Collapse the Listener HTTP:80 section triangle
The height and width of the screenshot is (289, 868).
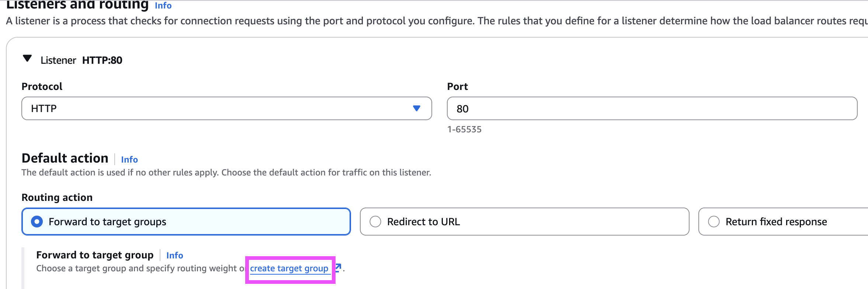coord(27,59)
